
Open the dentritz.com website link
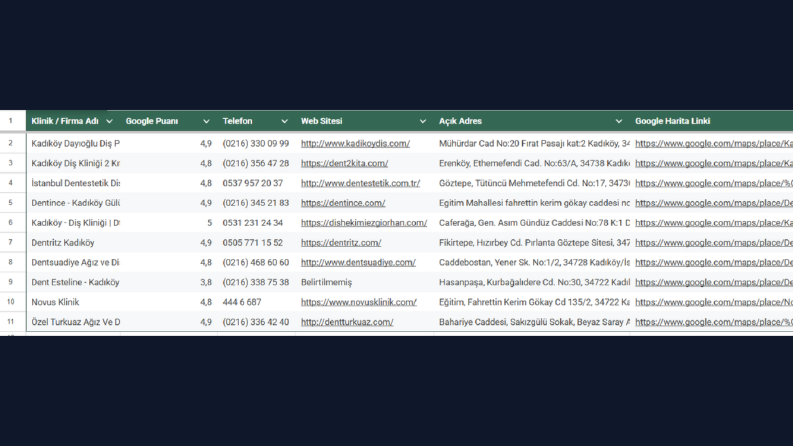pyautogui.click(x=341, y=243)
